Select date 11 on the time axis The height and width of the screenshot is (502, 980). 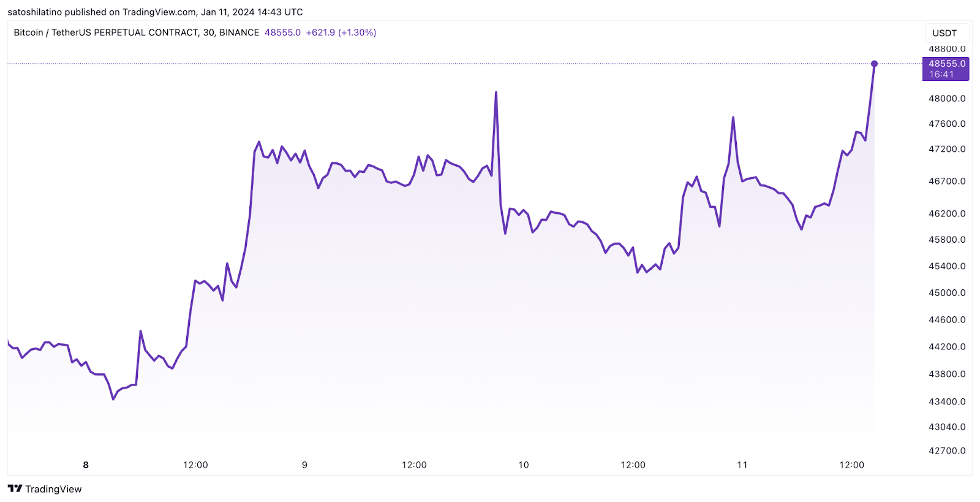tap(742, 465)
